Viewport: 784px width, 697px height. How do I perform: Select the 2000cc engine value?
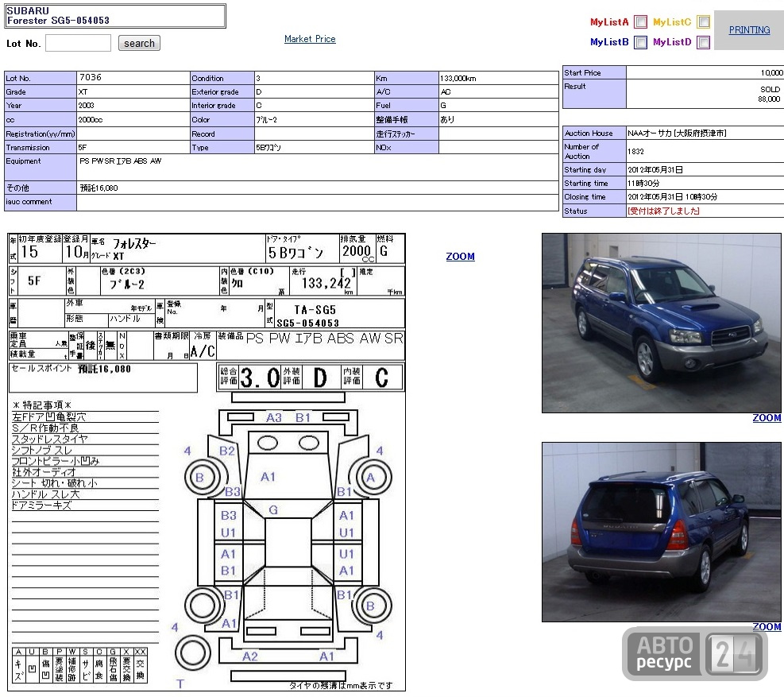91,120
